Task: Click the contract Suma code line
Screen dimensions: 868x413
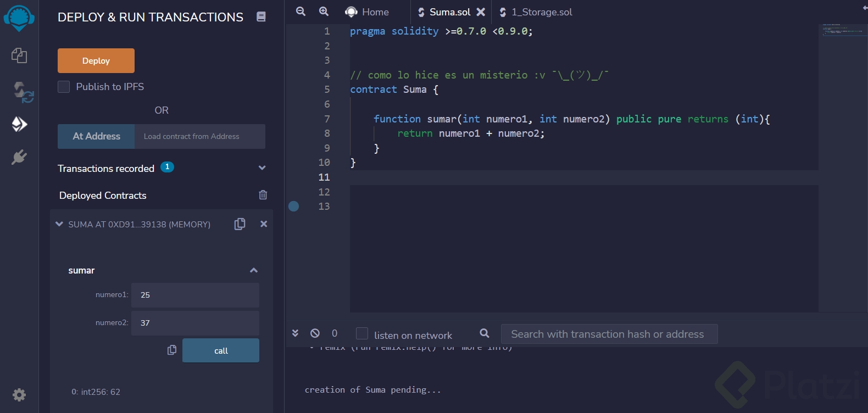Action: (394, 90)
